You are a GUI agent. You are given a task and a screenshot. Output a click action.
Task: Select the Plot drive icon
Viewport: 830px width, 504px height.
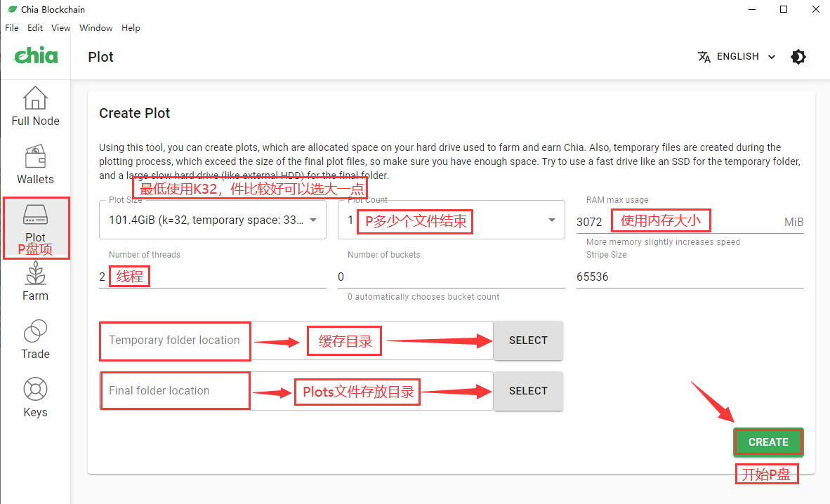35,215
